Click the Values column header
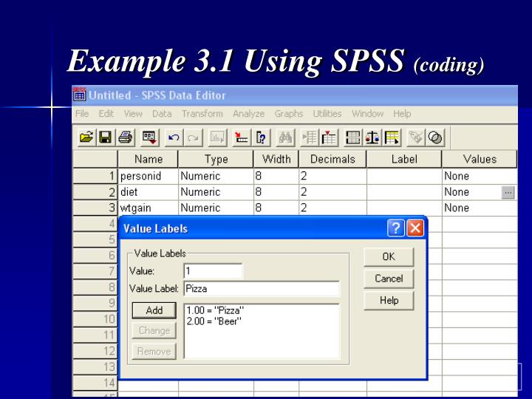 [480, 159]
